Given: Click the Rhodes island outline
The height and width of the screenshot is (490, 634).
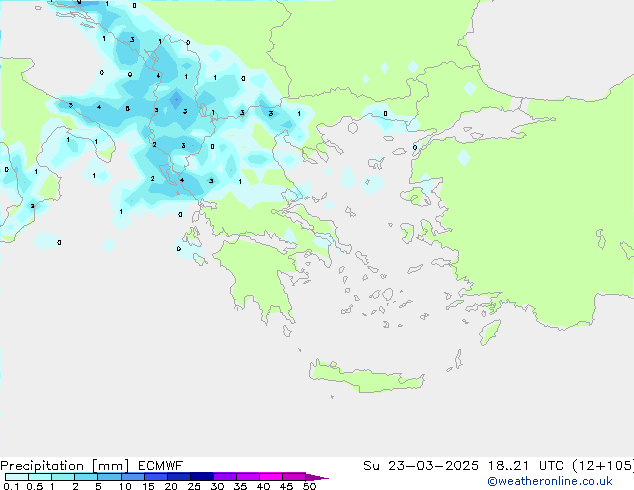Looking at the screenshot, I should [x=490, y=332].
